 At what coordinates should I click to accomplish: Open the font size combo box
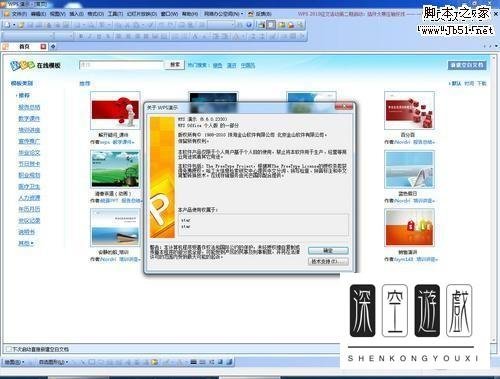pyautogui.click(x=64, y=36)
